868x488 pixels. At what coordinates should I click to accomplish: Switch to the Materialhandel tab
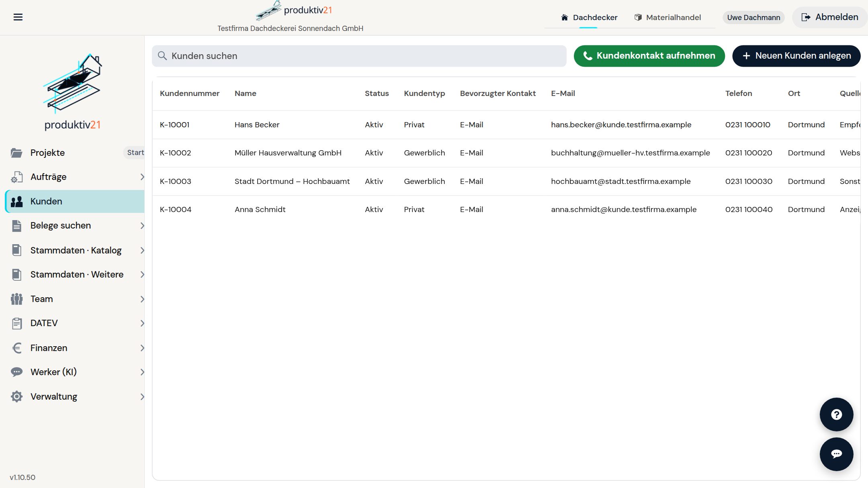(x=667, y=17)
